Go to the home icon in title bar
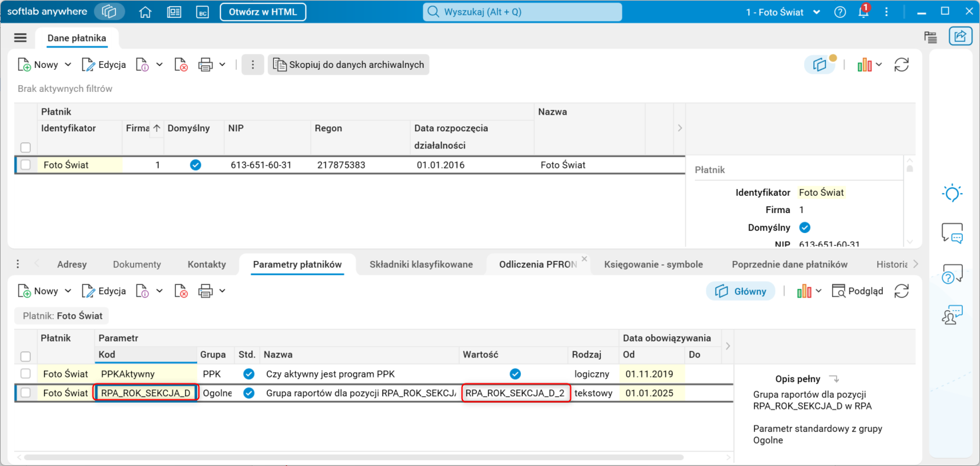 145,12
